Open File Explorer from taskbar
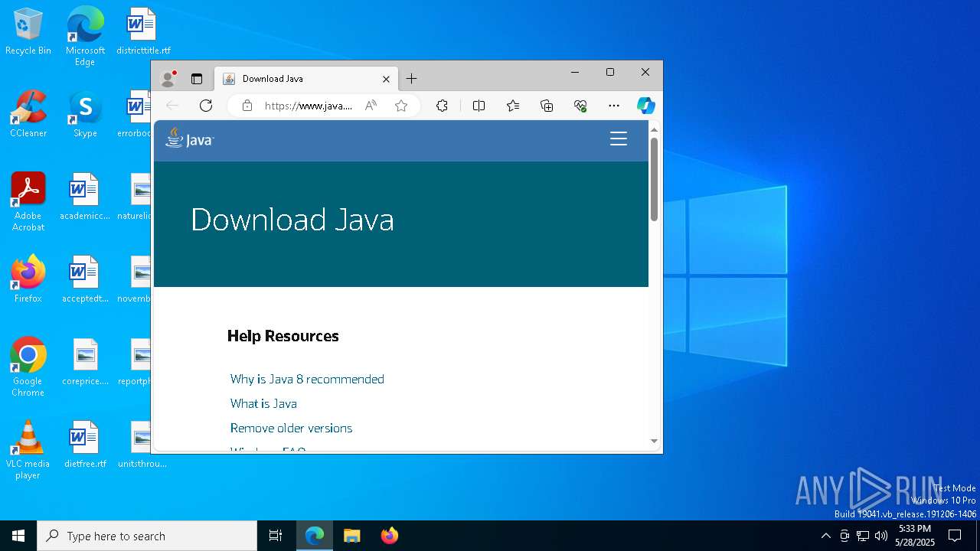This screenshot has width=980, height=551. 351,536
